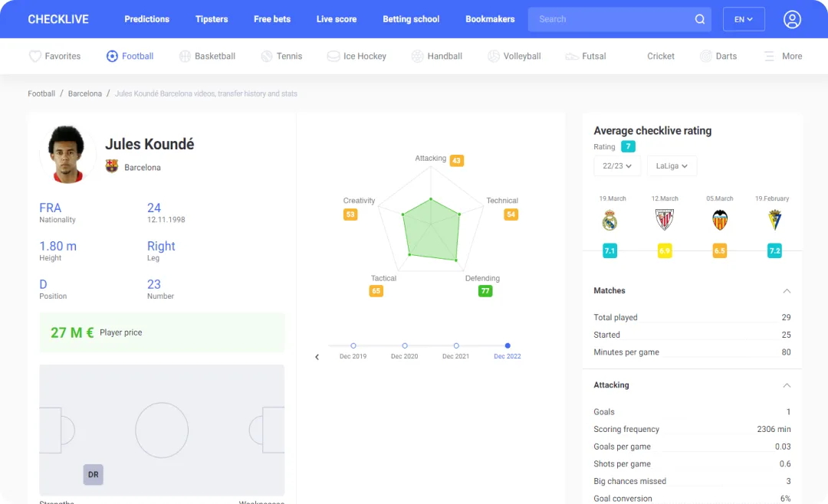
Task: Click the Favorites heart icon
Action: coord(34,56)
